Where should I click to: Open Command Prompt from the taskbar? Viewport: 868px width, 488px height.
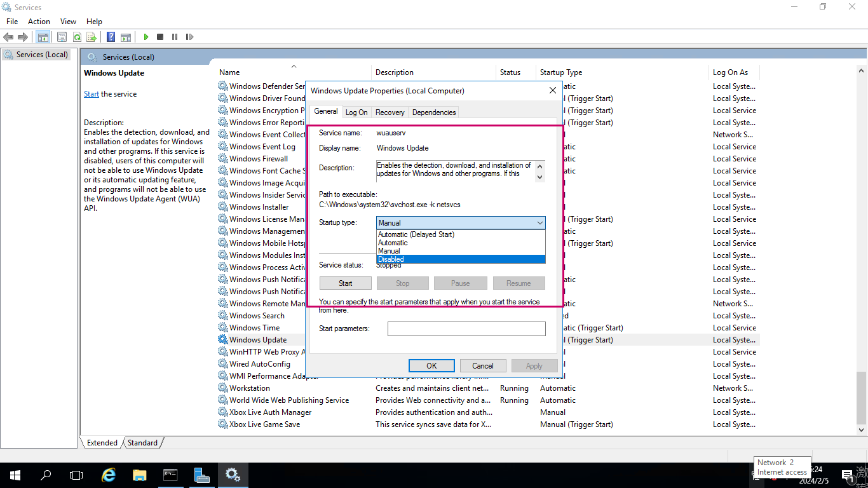(170, 475)
